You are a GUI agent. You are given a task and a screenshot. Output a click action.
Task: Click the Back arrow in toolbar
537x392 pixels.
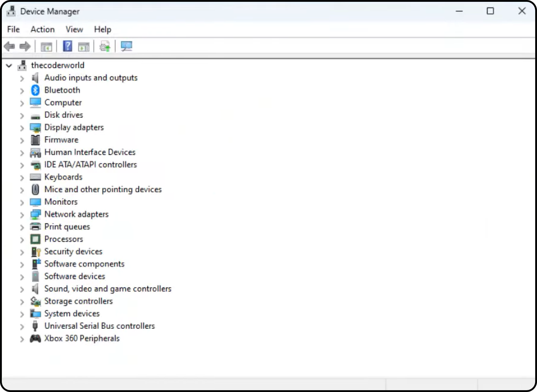coord(9,46)
